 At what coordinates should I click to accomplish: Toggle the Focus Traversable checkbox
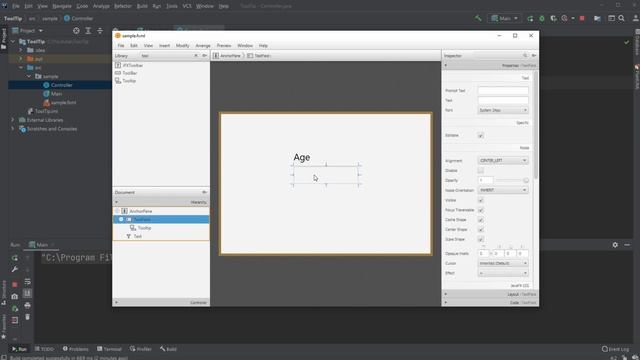point(481,210)
